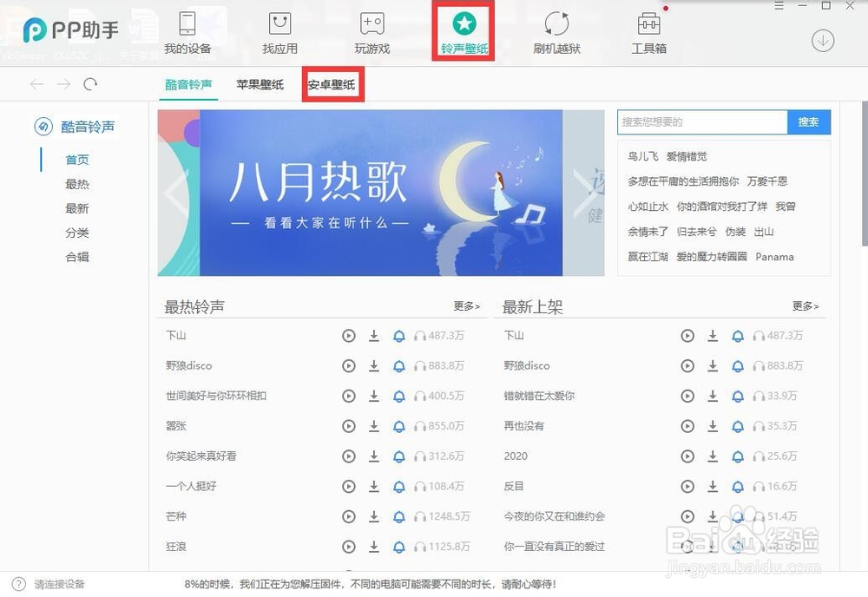Viewport: 868px width, 597px height.
Task: Open 酷音铃声 sidebar header
Action: (75, 127)
